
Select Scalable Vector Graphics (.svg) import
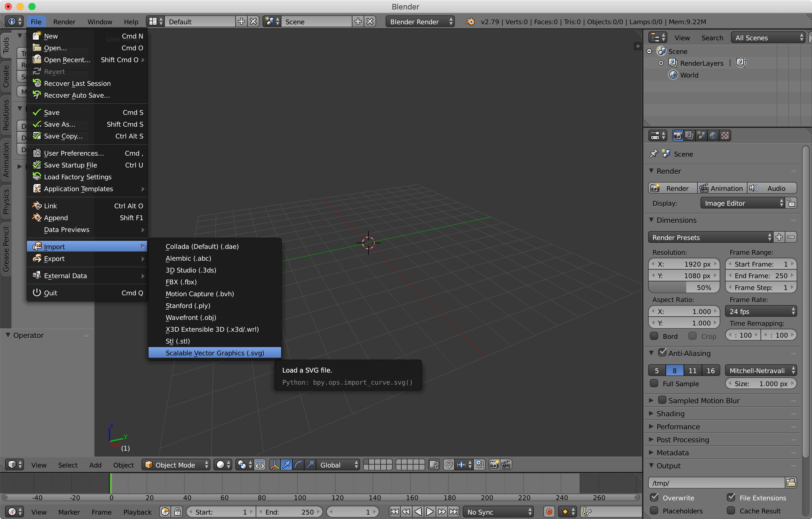click(x=215, y=353)
